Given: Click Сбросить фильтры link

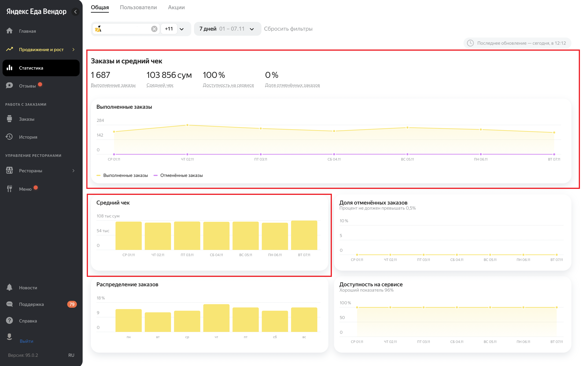Looking at the screenshot, I should point(288,29).
